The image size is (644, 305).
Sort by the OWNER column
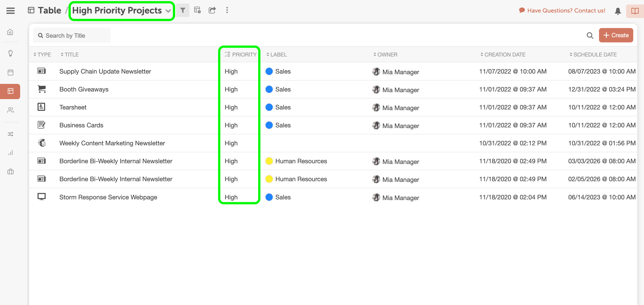click(385, 54)
